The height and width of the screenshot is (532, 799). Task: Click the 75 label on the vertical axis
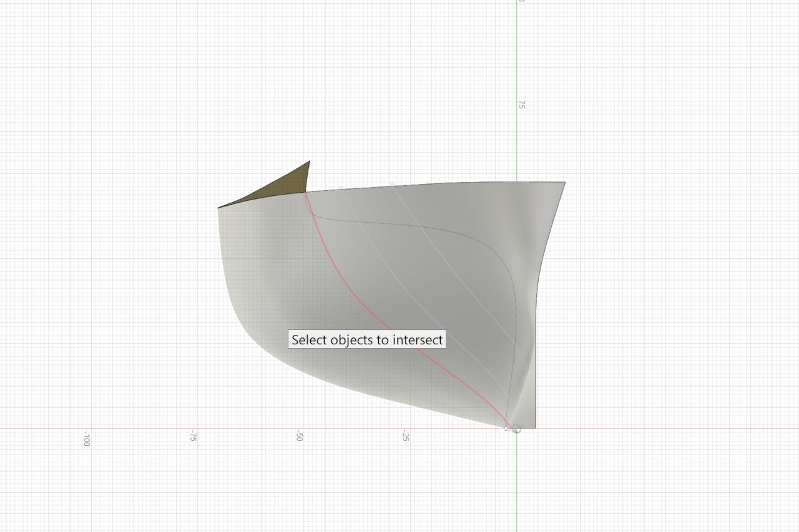[522, 105]
